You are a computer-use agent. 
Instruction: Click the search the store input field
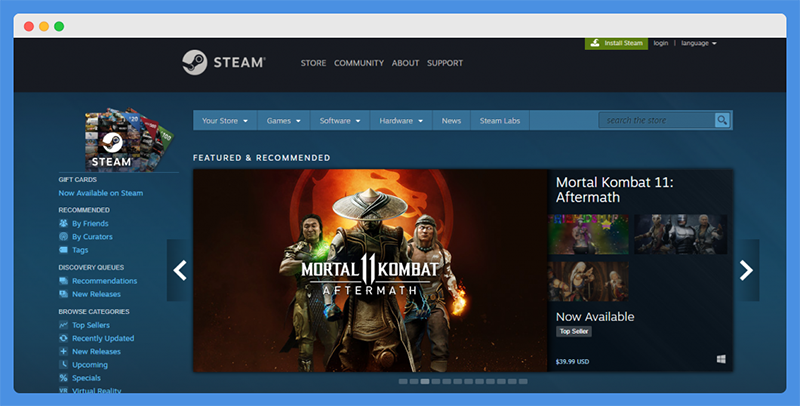[x=657, y=120]
